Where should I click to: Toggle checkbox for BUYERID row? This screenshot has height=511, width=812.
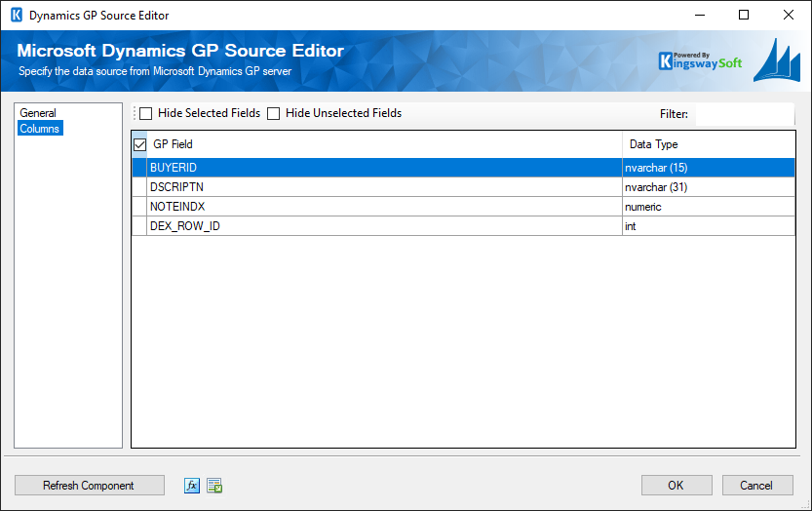point(139,168)
